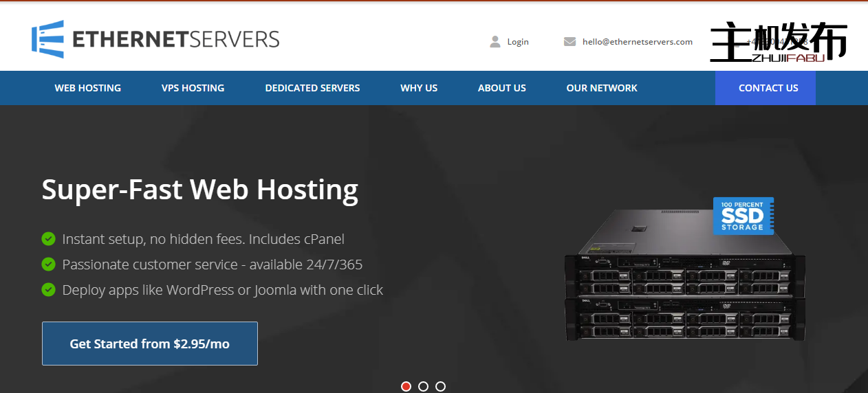This screenshot has width=868, height=393.
Task: Open the Login link
Action: pos(518,42)
